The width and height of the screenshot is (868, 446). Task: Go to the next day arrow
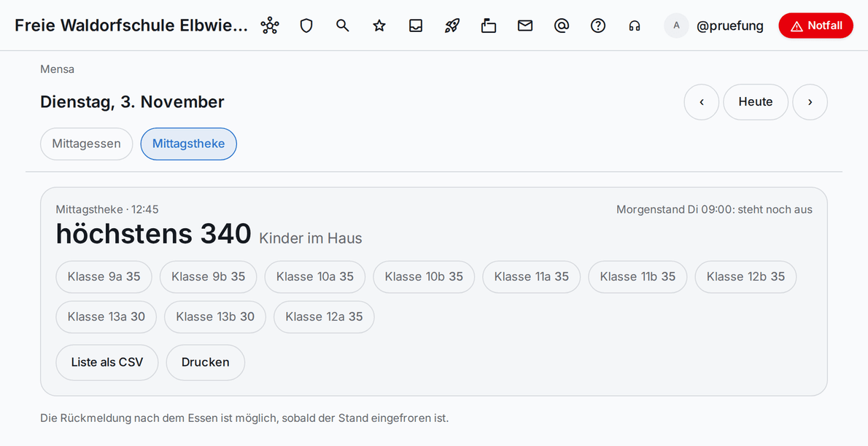(x=810, y=102)
